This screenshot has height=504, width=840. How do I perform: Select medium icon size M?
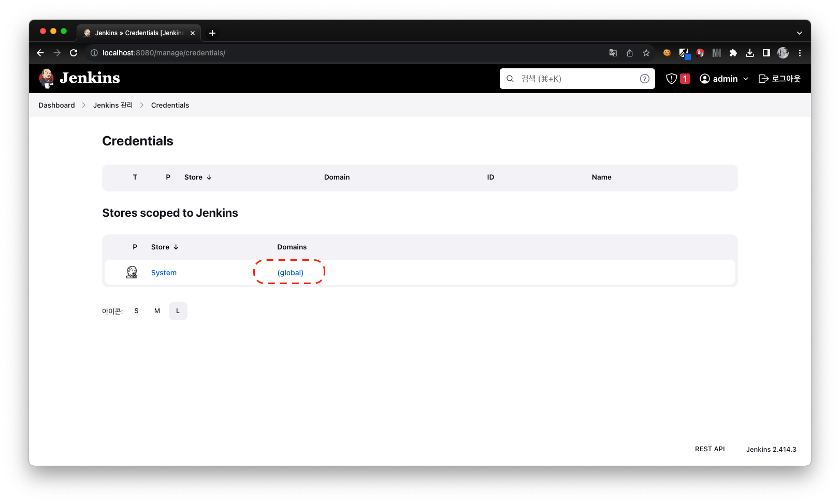click(157, 311)
